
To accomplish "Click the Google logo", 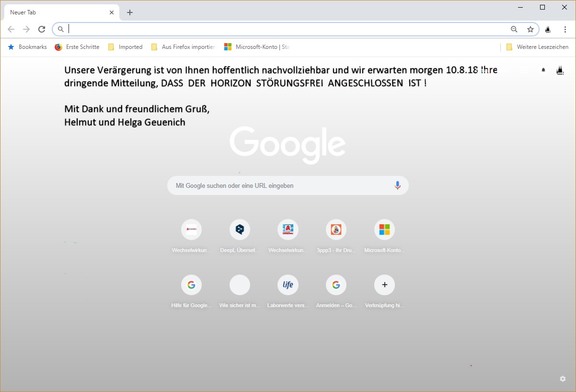I will point(288,145).
